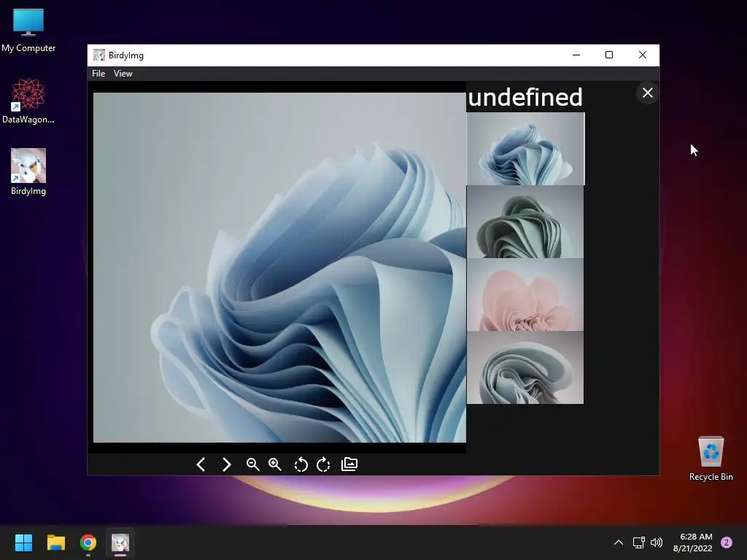Image resolution: width=747 pixels, height=560 pixels.
Task: Toggle the image gallery panel icon
Action: (349, 464)
